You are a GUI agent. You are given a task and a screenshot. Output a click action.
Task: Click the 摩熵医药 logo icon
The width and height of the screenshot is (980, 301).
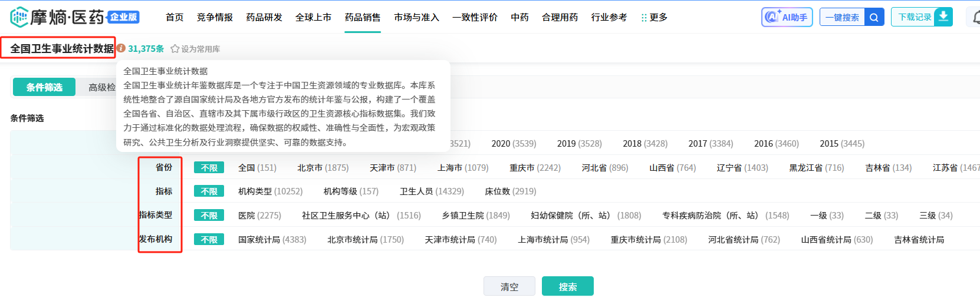[19, 17]
